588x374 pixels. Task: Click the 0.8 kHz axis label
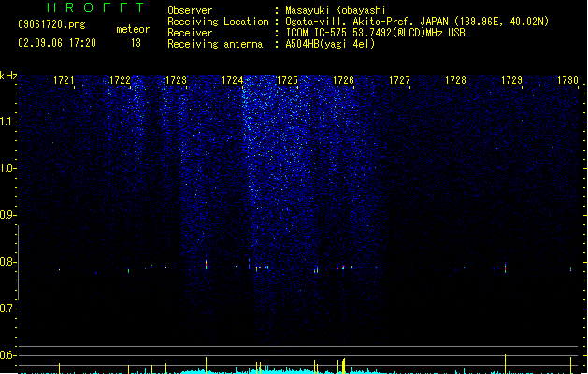pyautogui.click(x=7, y=262)
